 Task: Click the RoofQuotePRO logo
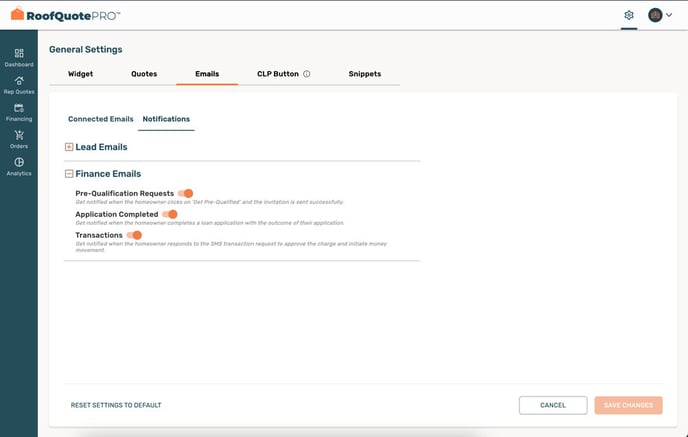tap(65, 14)
